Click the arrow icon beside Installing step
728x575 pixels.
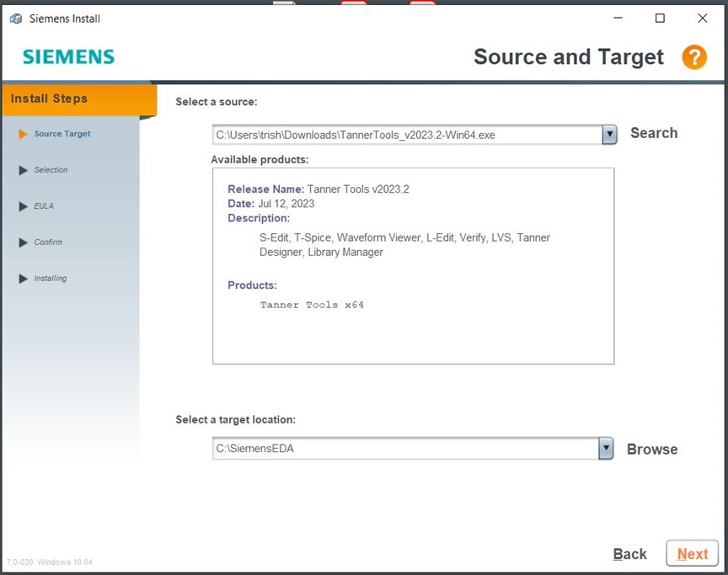point(24,279)
